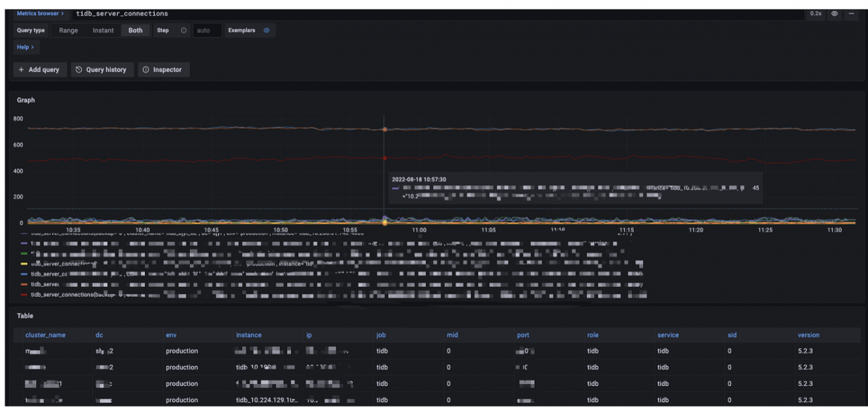Click the green legend series swatch

pyautogui.click(x=24, y=253)
